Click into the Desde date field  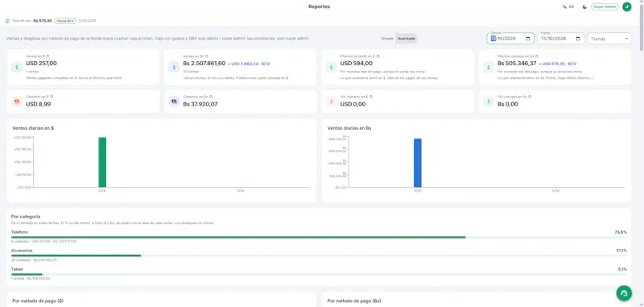[510, 39]
